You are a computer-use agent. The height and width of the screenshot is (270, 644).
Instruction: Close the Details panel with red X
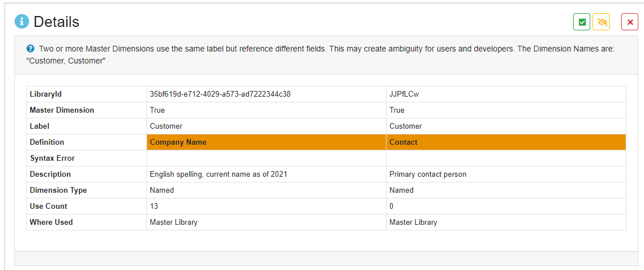(630, 22)
